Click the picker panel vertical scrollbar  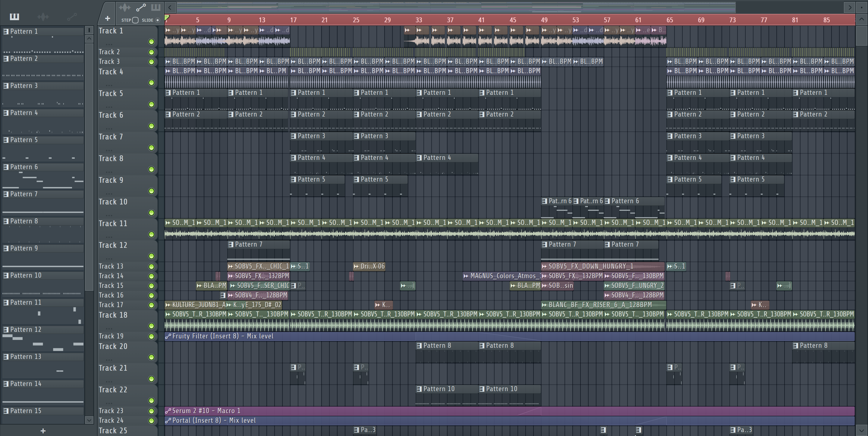click(89, 167)
